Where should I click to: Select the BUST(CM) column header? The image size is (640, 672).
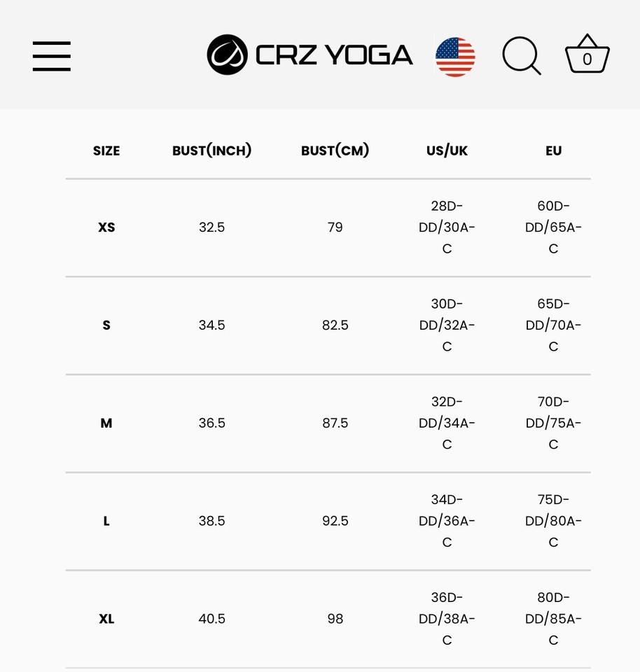pos(335,150)
